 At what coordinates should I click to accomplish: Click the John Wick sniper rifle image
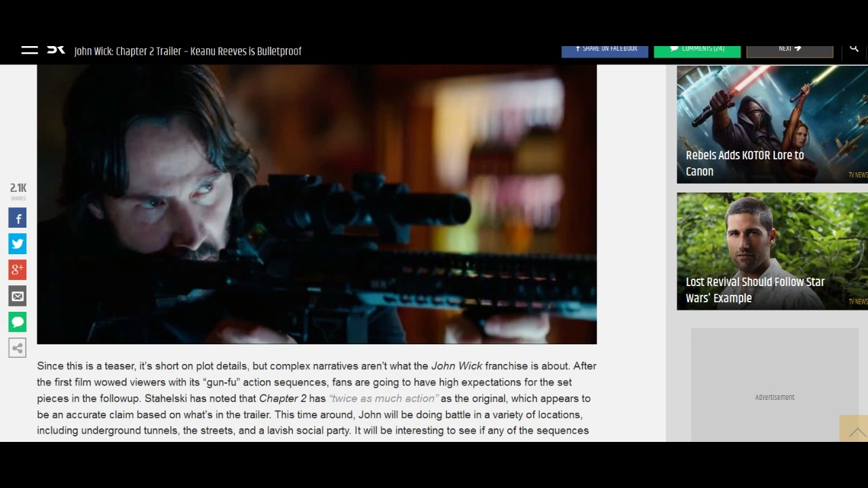[x=317, y=205]
